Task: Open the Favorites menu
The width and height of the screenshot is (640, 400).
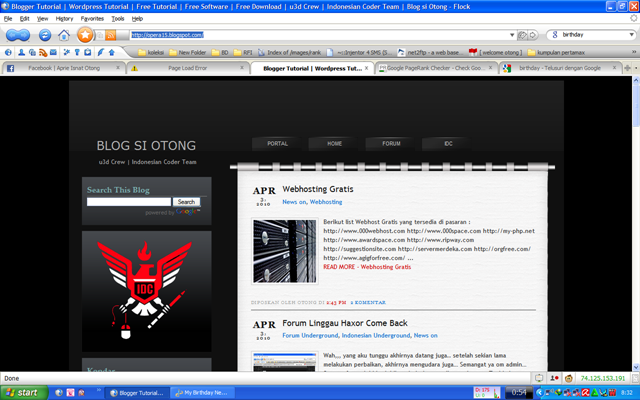Action: pos(92,19)
